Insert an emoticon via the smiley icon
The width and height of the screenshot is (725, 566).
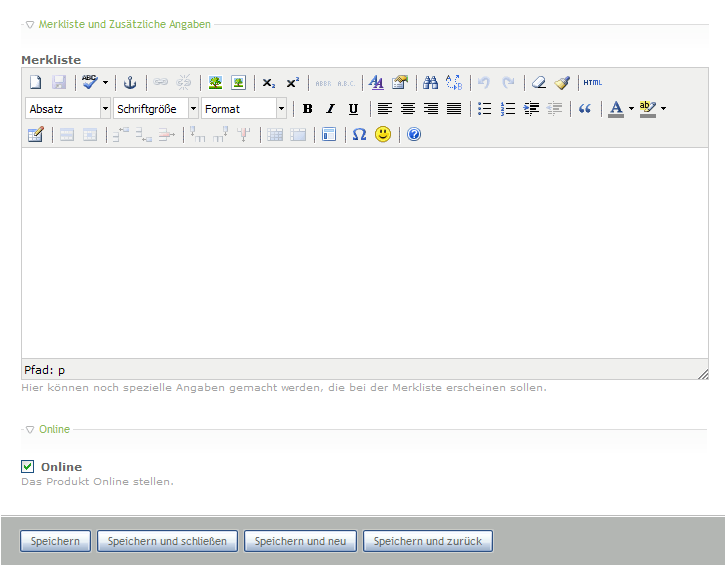[383, 134]
